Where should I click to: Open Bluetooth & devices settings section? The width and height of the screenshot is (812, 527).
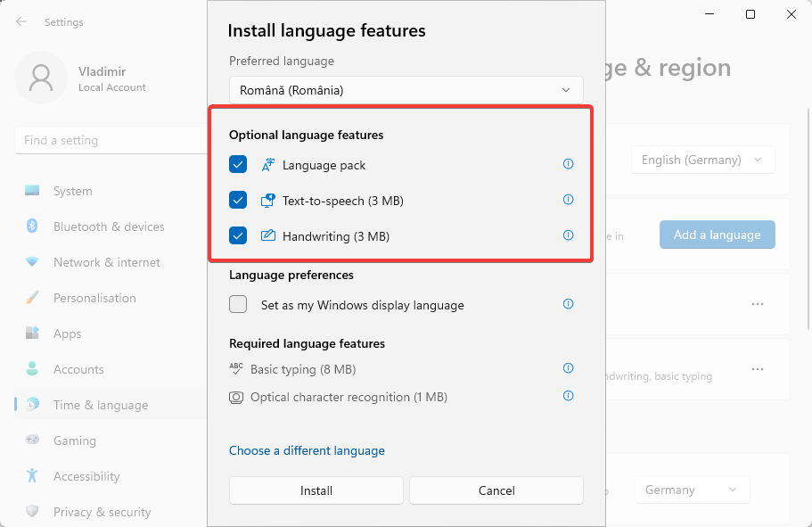[x=109, y=226]
